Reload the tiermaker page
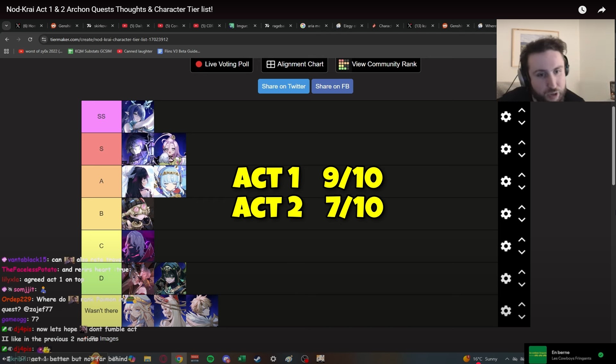 point(30,39)
